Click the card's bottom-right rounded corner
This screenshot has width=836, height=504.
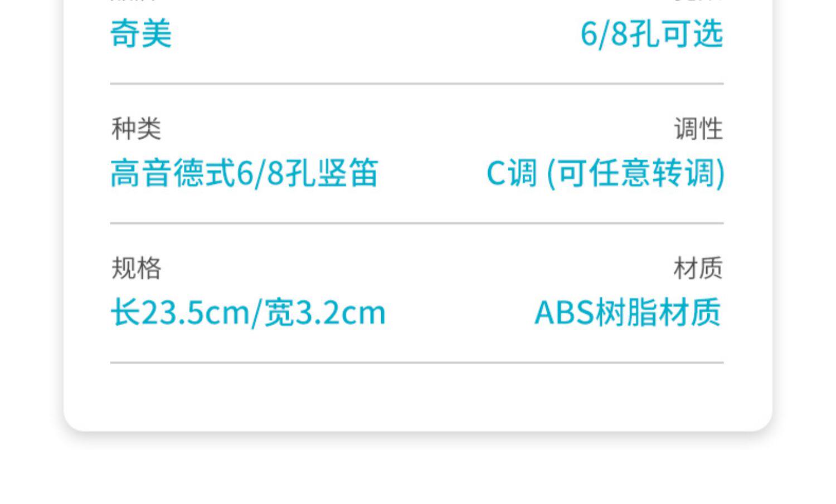coord(762,422)
